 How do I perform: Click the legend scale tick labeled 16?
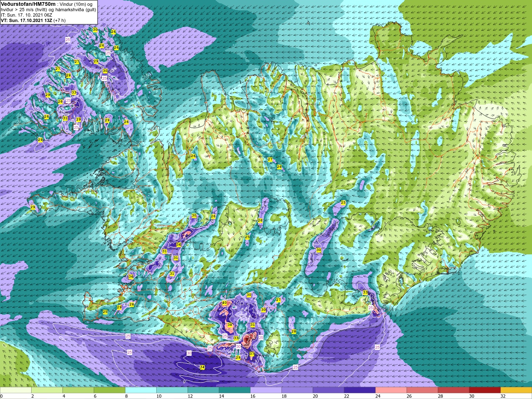(x=253, y=396)
